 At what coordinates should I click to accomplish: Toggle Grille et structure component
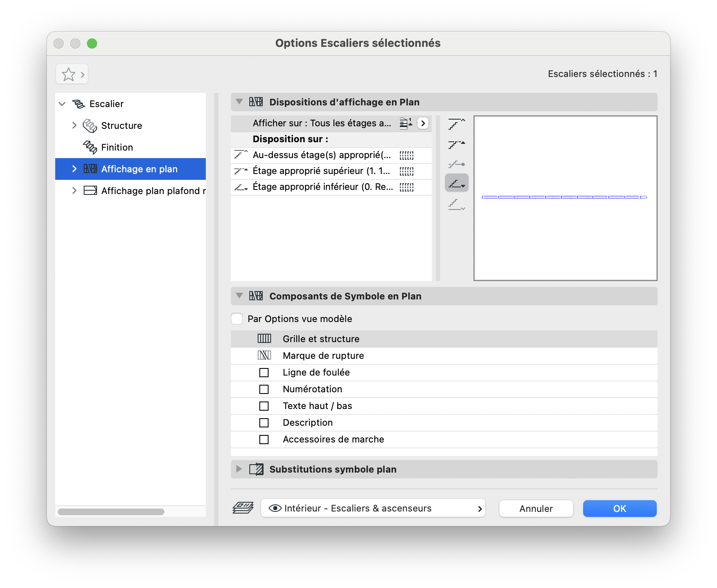264,338
